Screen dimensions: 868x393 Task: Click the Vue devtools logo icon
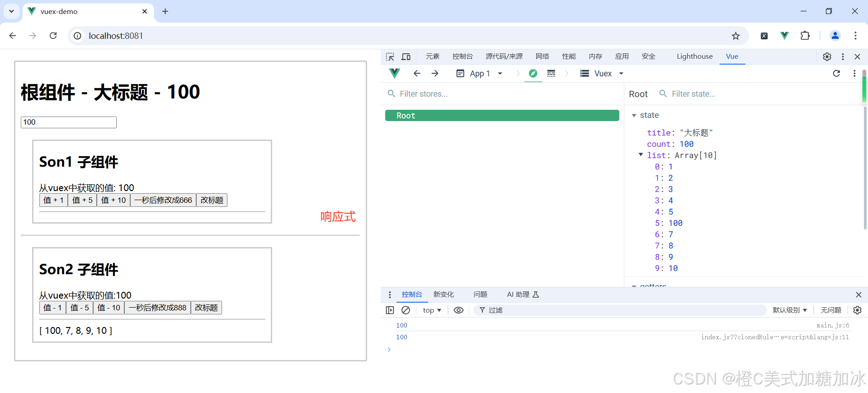(x=395, y=73)
